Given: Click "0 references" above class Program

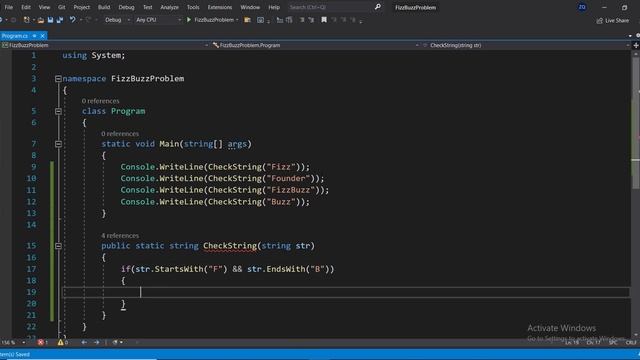Looking at the screenshot, I should click(100, 101).
